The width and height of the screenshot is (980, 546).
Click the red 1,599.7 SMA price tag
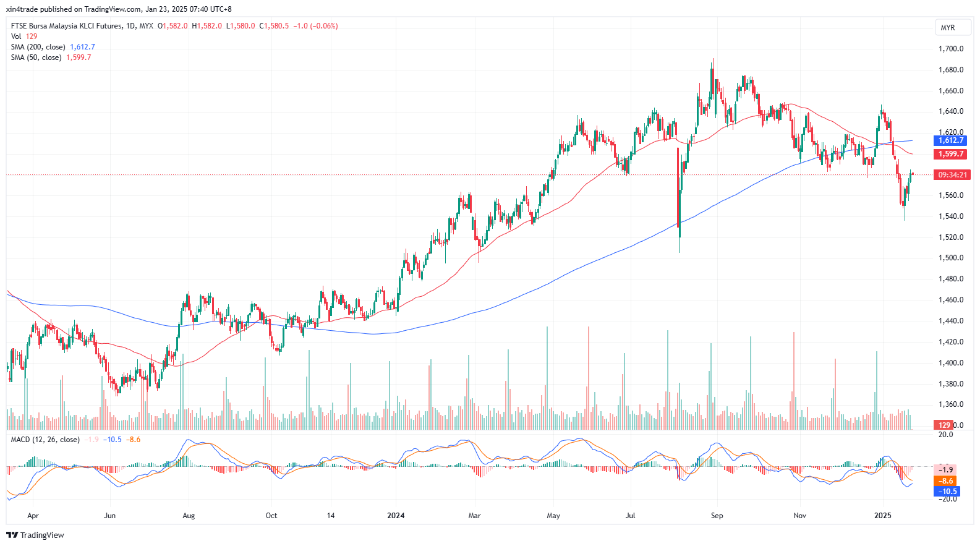(x=950, y=154)
